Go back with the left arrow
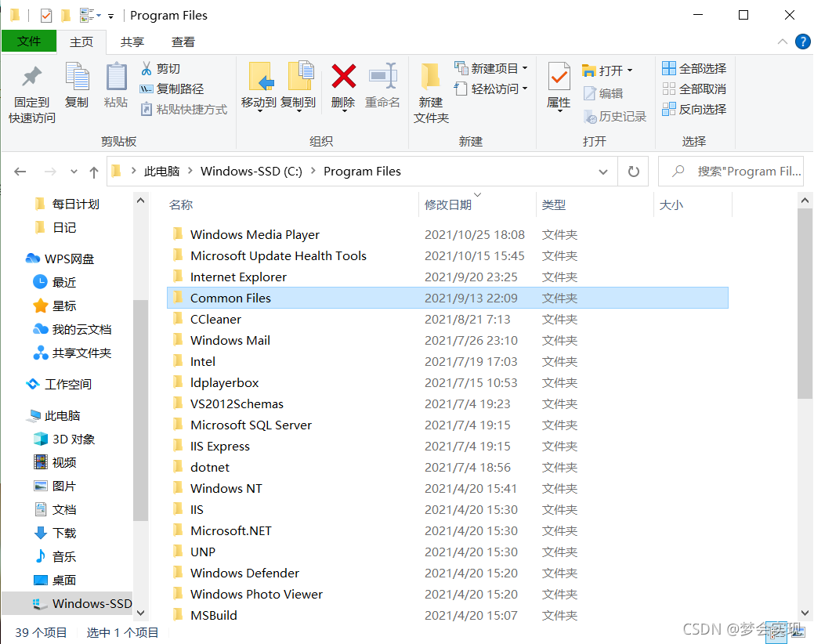814x644 pixels. point(20,172)
